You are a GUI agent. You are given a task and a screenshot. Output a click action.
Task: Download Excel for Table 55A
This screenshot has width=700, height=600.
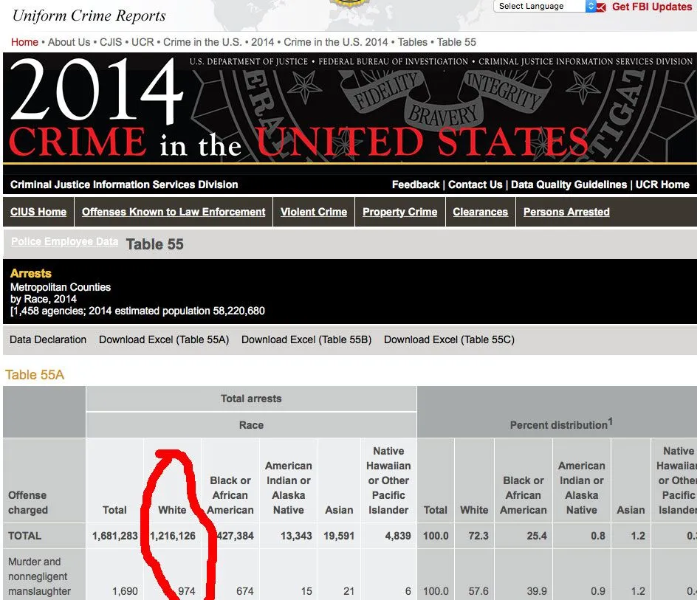pyautogui.click(x=164, y=339)
